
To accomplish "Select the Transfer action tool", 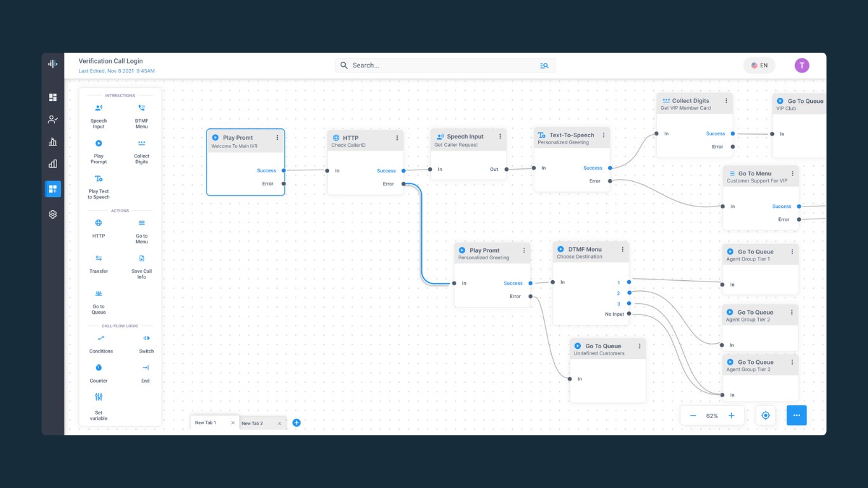I will (x=98, y=264).
